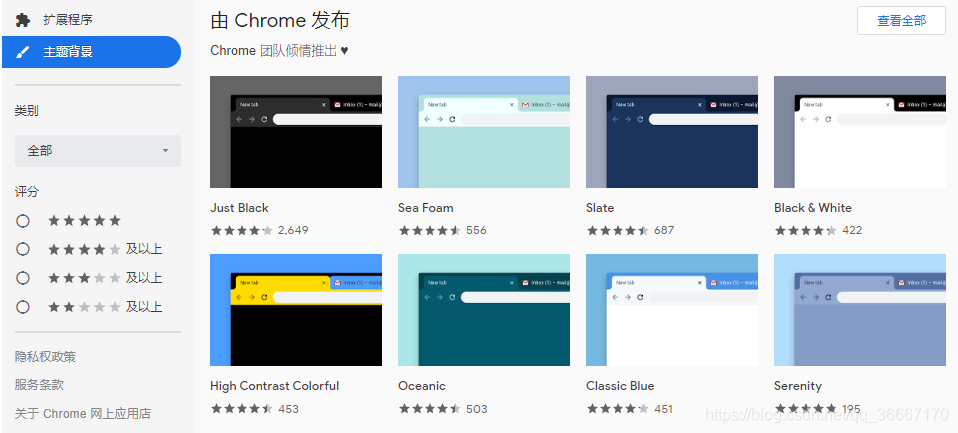Click the 查看全部 view all button

coord(901,21)
